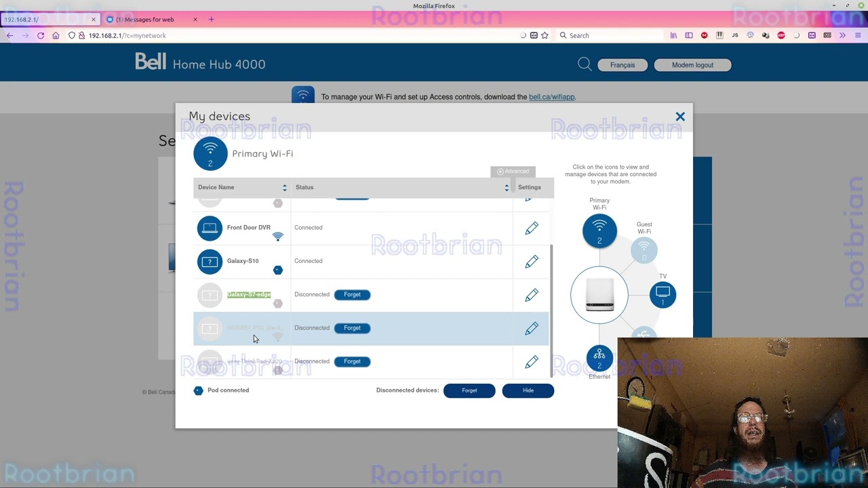Viewport: 868px width, 488px height.
Task: Open the bell.ca/wifiapp link
Action: tap(552, 97)
